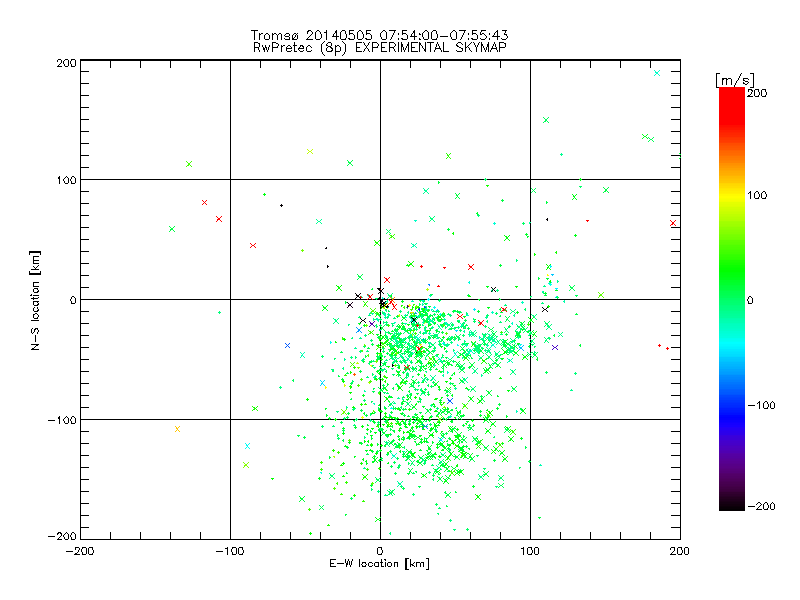Click the y-axis tick label "200"
Screen dimensions: 800x600
click(66, 63)
